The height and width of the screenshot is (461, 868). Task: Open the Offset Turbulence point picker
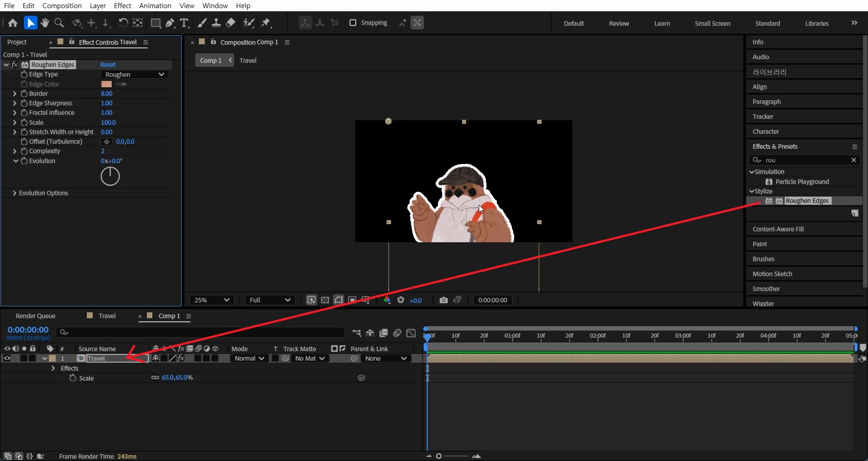(x=107, y=141)
